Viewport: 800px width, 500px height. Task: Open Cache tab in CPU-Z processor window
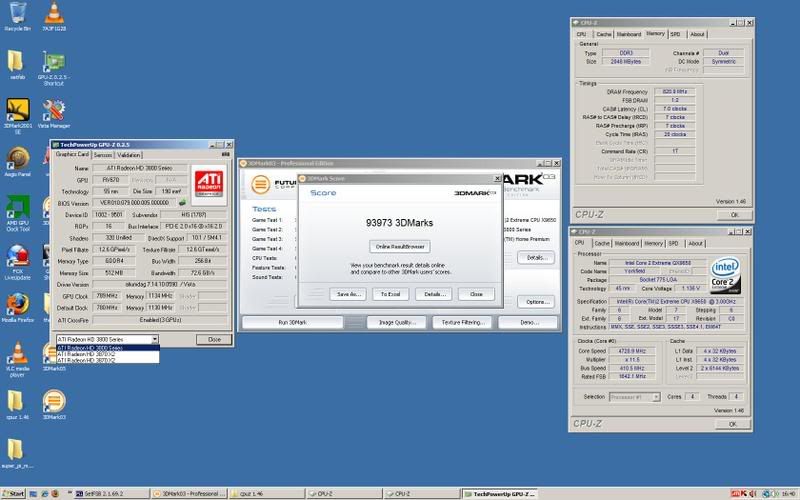pyautogui.click(x=602, y=244)
